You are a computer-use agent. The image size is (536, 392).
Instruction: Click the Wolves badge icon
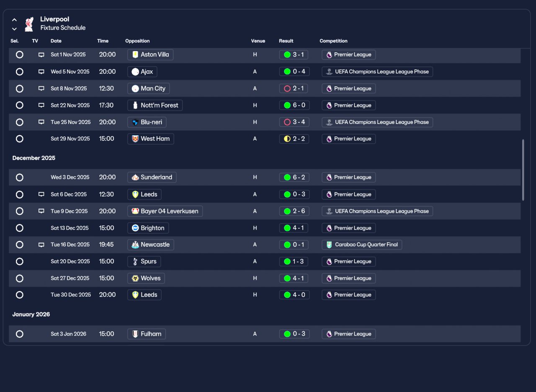click(135, 278)
